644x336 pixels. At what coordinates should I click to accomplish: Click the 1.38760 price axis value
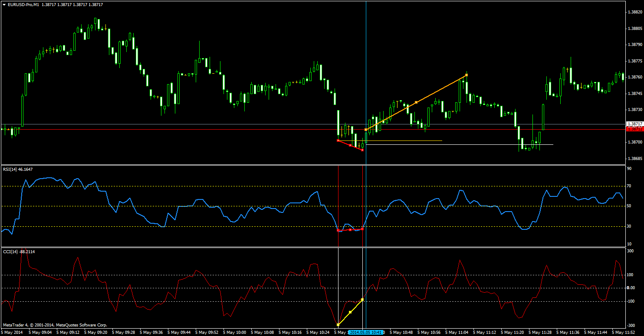coord(635,77)
